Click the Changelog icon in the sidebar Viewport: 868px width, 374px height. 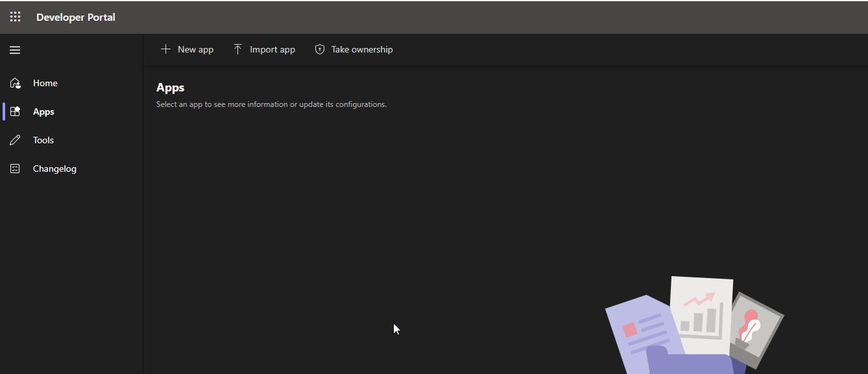pos(14,168)
